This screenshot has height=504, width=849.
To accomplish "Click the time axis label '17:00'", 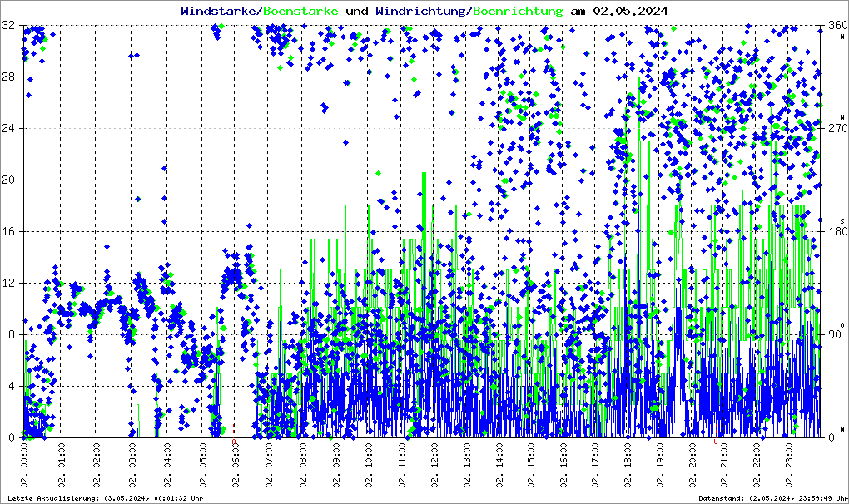I will click(596, 456).
